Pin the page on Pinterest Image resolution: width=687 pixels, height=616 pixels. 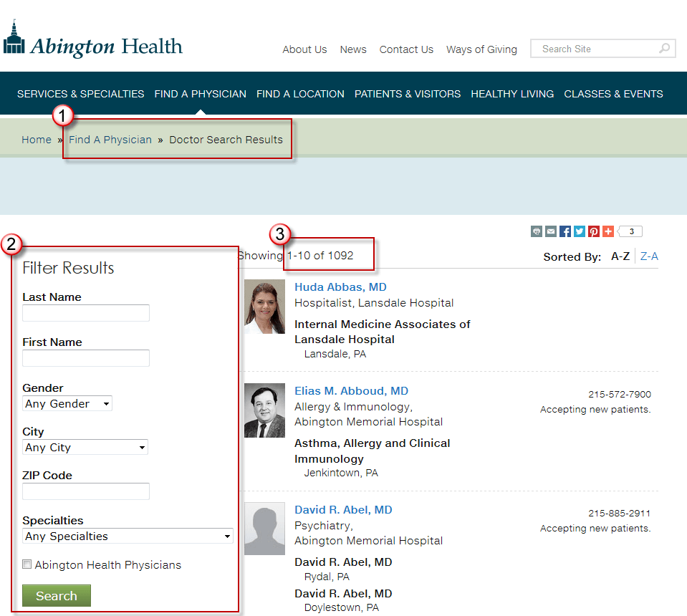[x=594, y=231]
